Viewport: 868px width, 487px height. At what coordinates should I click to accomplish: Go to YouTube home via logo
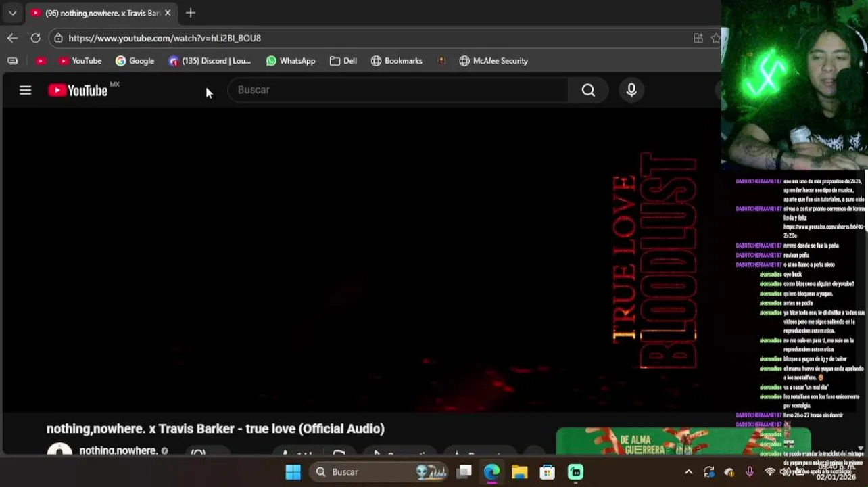pos(78,90)
